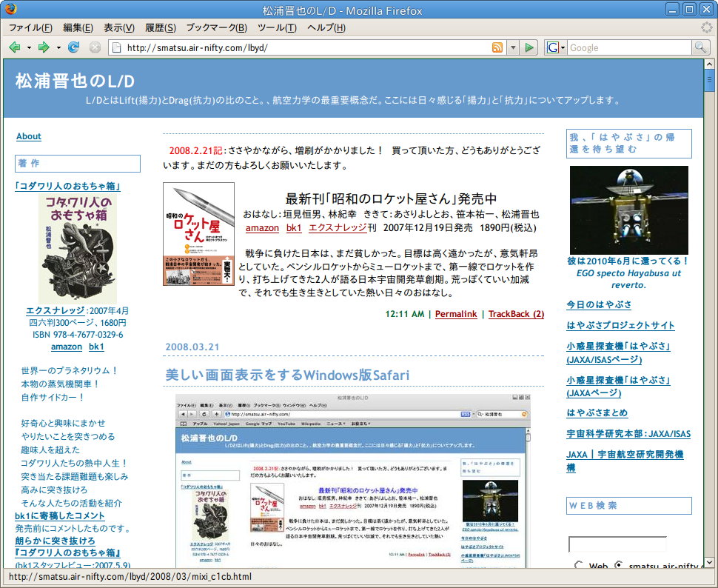The width and height of the screenshot is (718, 588).
Task: Open the 宇宙科学研究本部：JAXA/ISAS link
Action: click(628, 433)
